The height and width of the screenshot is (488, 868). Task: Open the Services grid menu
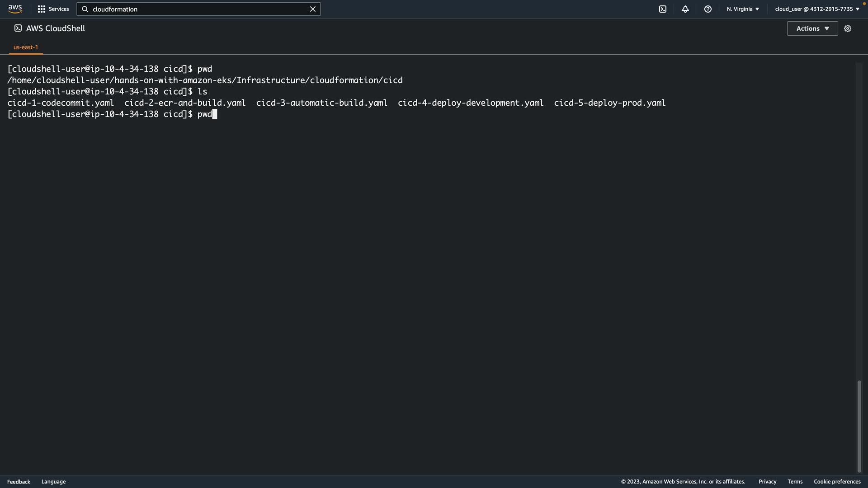42,9
